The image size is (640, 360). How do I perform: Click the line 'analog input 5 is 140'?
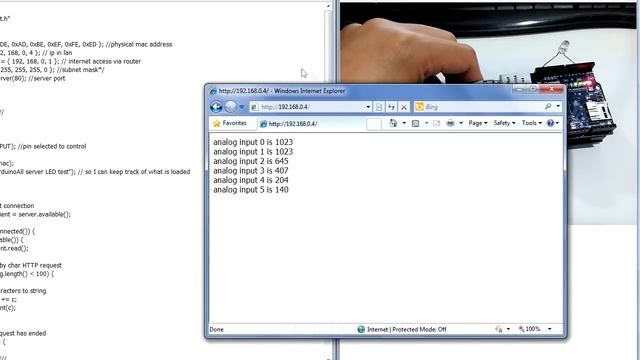tap(251, 189)
